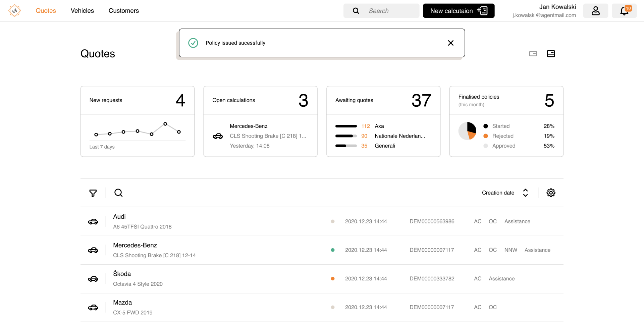Switch to compact card view icon
Screen dimensions: 644x322
pos(533,54)
